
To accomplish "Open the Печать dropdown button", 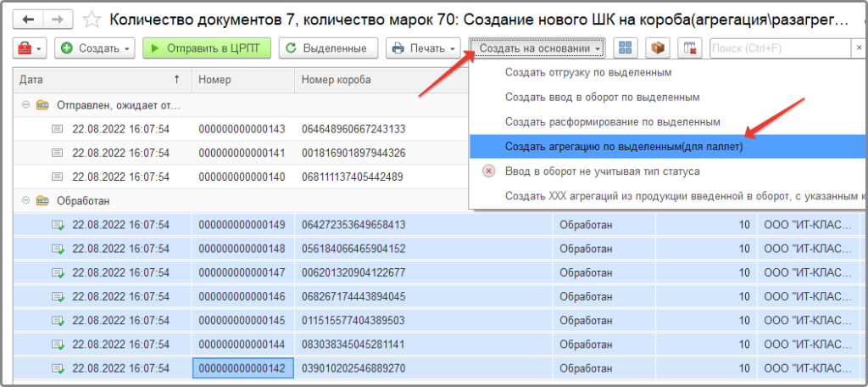I will pyautogui.click(x=424, y=48).
